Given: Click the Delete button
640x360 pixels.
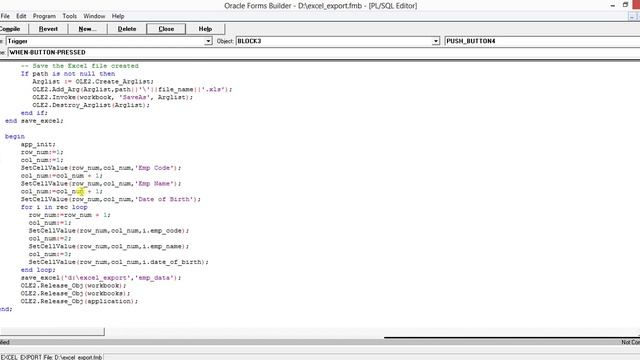Looking at the screenshot, I should pyautogui.click(x=127, y=29).
